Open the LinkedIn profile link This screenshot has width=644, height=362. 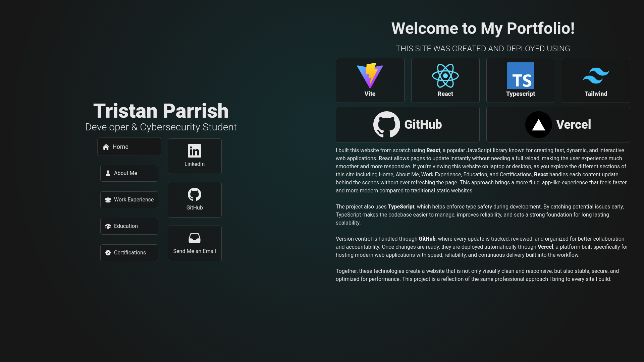pos(195,156)
